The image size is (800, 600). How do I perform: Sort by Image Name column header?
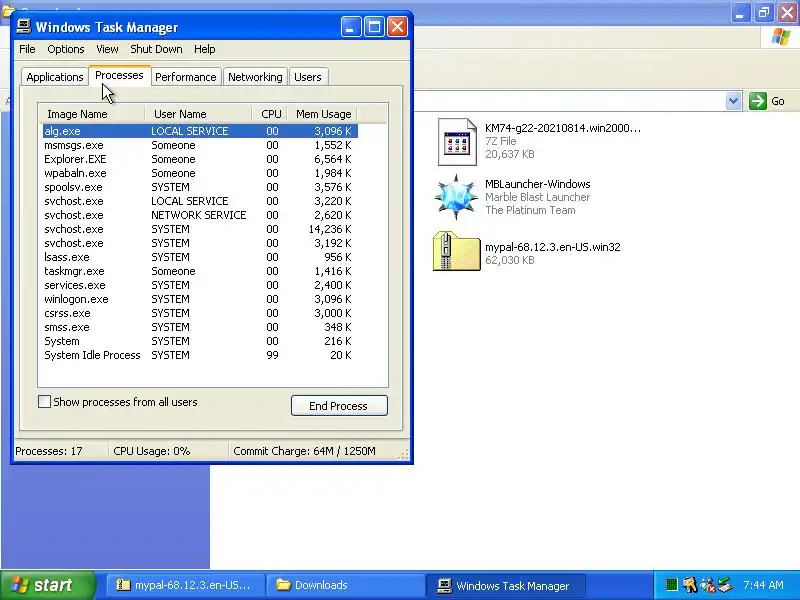click(92, 114)
